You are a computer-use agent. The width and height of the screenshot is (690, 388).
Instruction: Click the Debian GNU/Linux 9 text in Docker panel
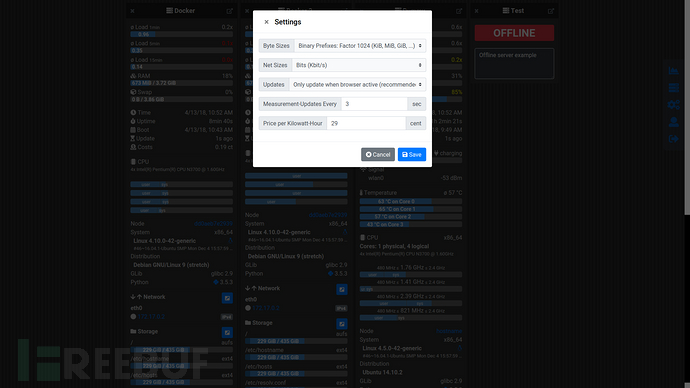point(171,265)
